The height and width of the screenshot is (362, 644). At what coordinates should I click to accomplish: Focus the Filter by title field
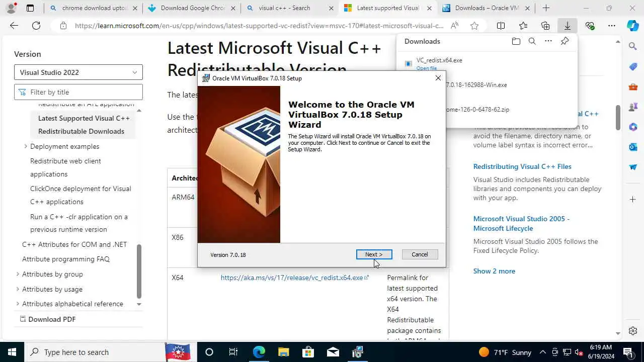[78, 92]
